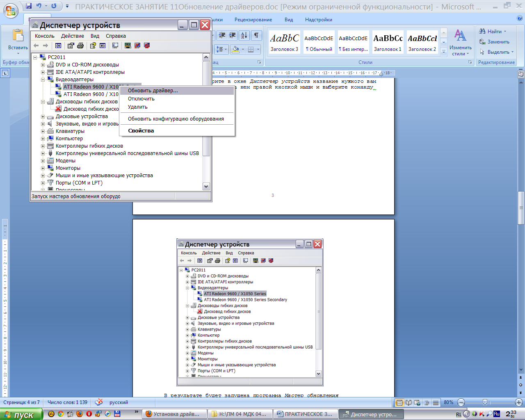This screenshot has height=420, width=525.
Task: Open Действие menu in Device Manager
Action: click(73, 36)
